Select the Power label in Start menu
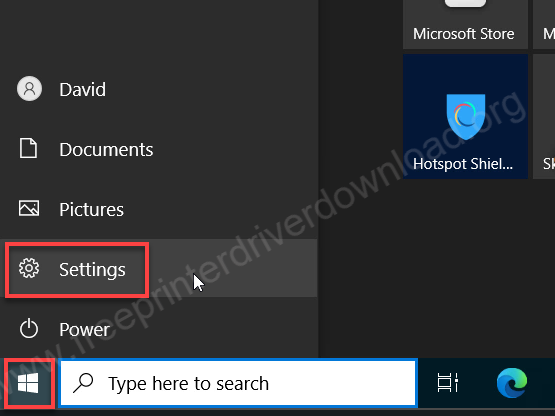The height and width of the screenshot is (416, 555). [84, 330]
